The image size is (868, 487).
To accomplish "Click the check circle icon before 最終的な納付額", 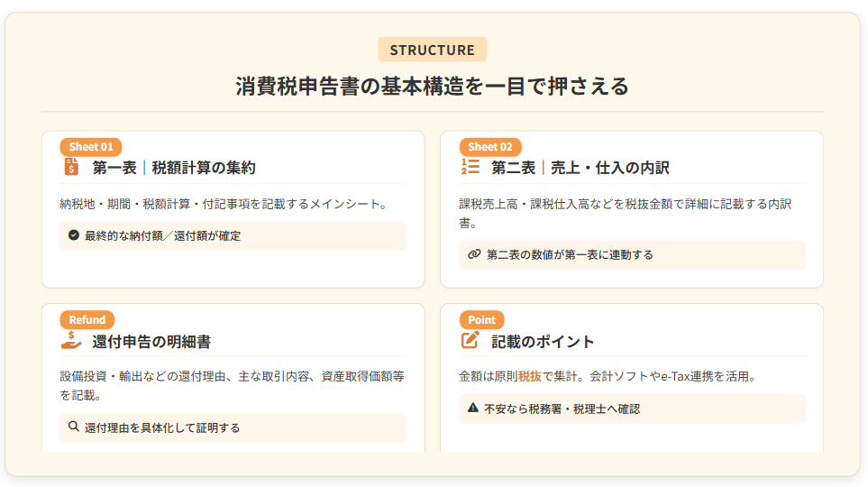I will [74, 235].
